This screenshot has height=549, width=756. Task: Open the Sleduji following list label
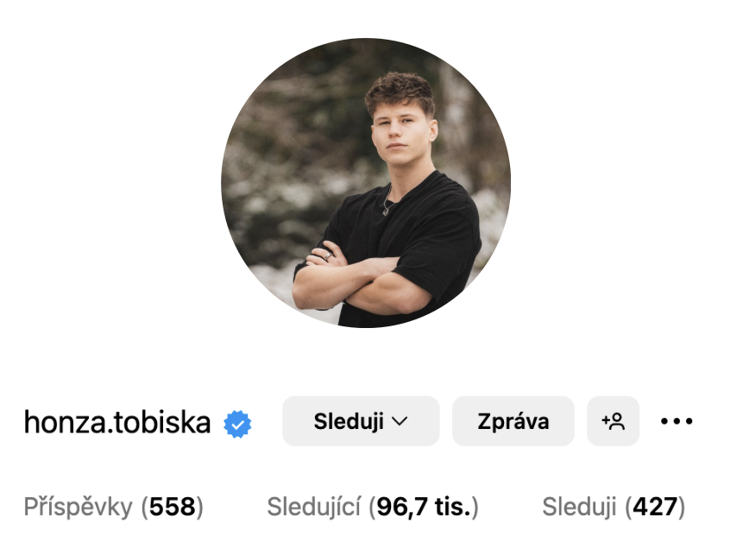579,507
